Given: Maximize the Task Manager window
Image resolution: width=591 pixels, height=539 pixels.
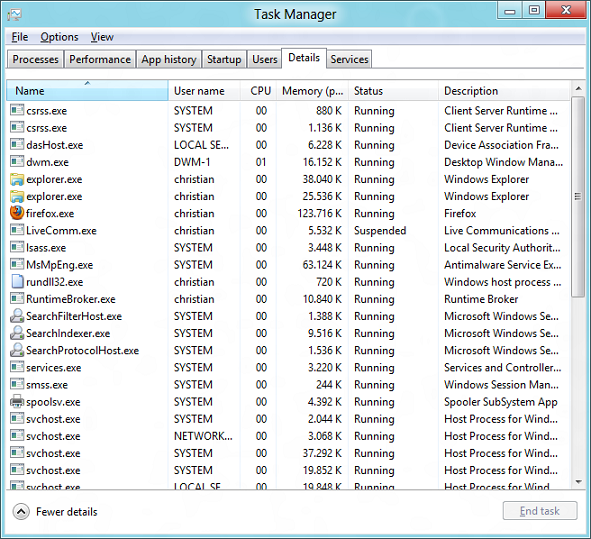Looking at the screenshot, I should 534,11.
